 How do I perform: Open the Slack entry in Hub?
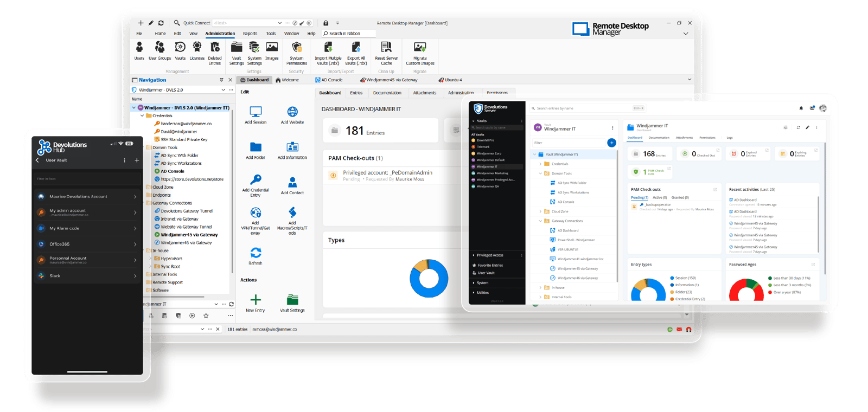(88, 276)
